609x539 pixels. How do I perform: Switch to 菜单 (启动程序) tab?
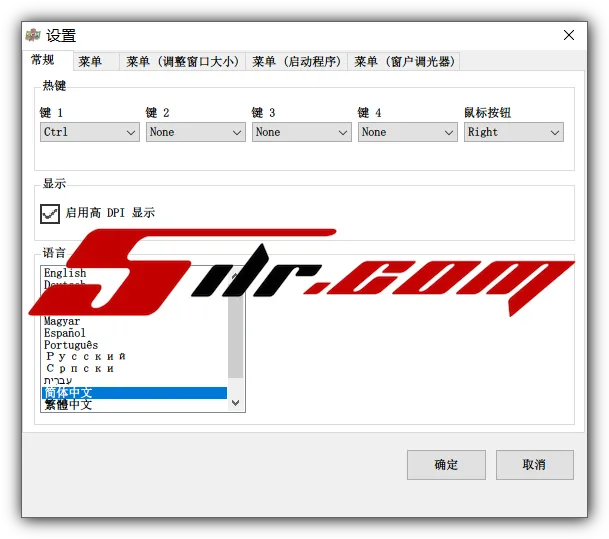pos(296,61)
